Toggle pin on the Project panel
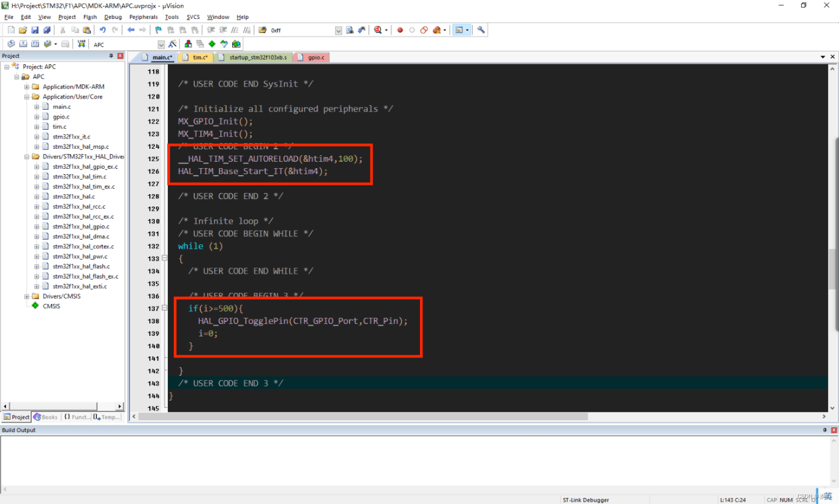 [111, 56]
